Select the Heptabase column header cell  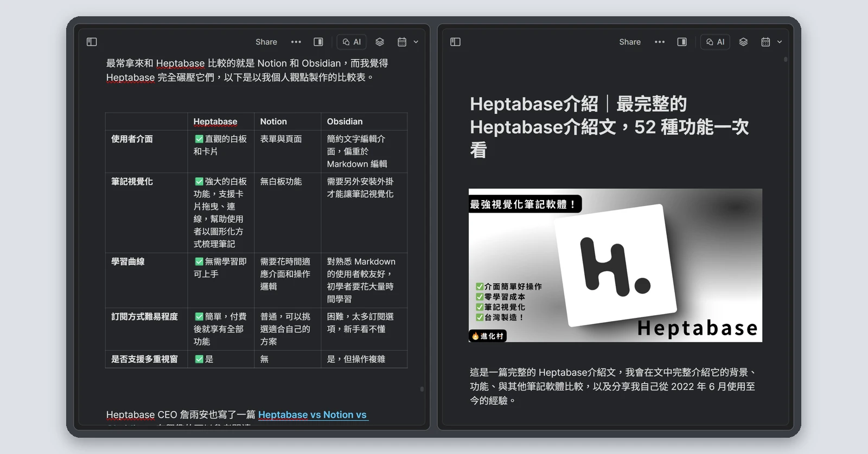pyautogui.click(x=221, y=122)
